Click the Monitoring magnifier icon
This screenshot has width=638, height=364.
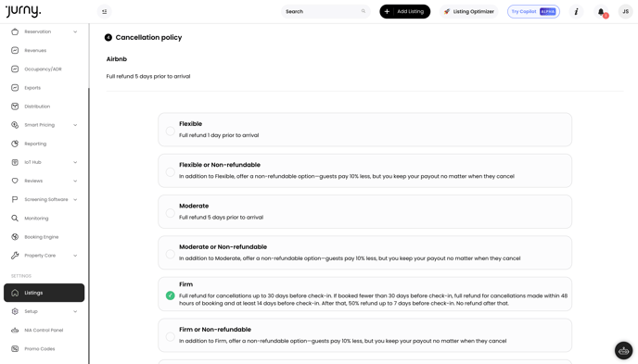pos(15,219)
